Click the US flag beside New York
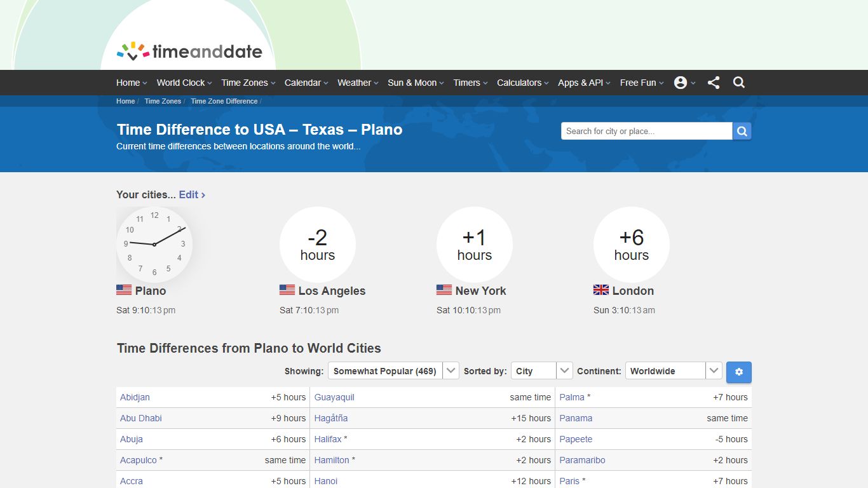 pos(444,290)
